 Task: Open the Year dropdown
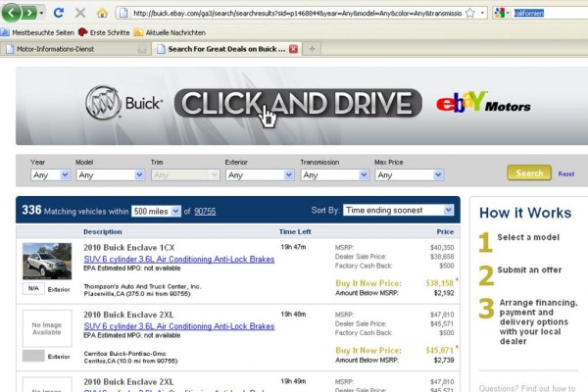coord(51,174)
